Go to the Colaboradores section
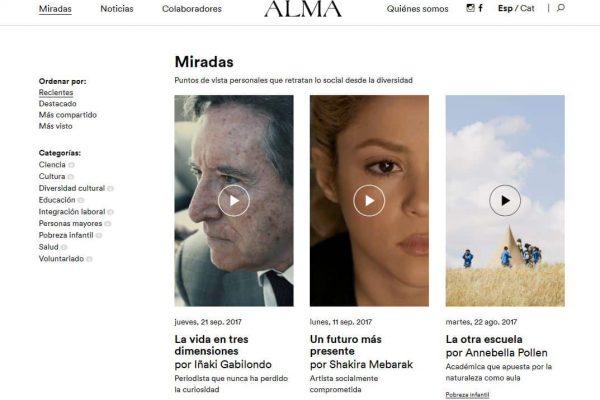This screenshot has width=600, height=400. tap(192, 8)
